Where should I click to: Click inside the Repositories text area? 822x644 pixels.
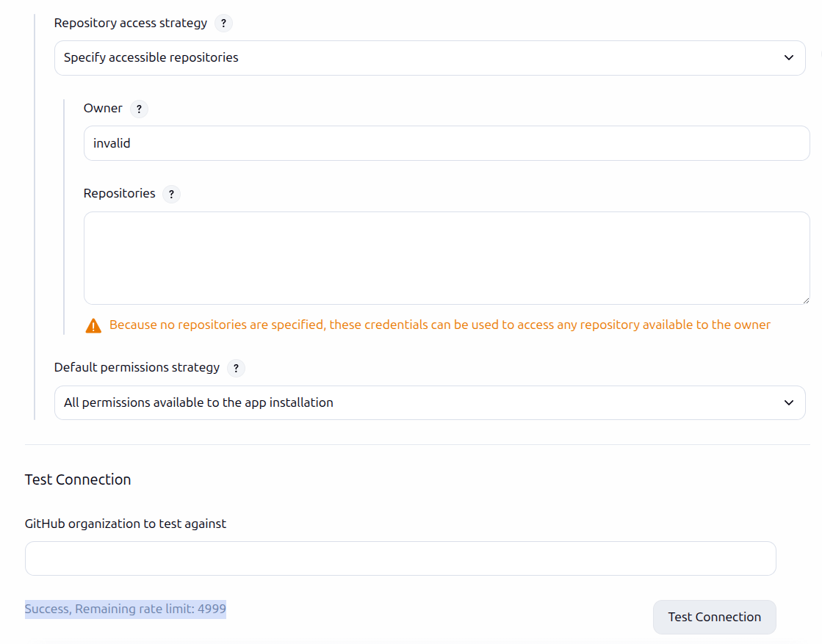(x=447, y=258)
